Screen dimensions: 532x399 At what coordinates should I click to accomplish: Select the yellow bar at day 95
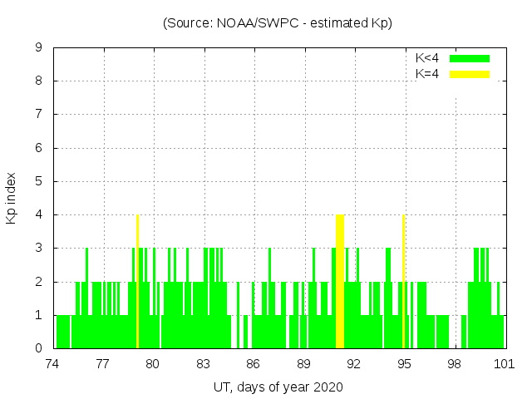(x=403, y=281)
